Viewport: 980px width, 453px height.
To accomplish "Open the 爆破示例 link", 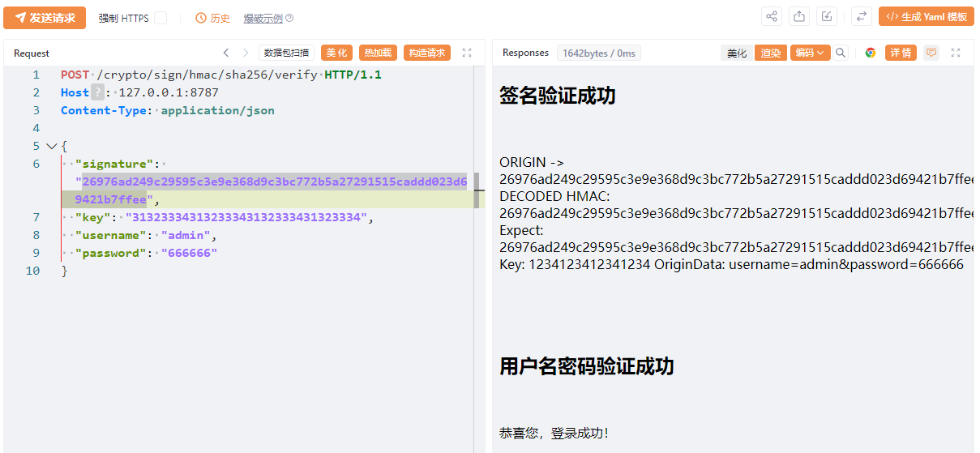I will point(263,19).
